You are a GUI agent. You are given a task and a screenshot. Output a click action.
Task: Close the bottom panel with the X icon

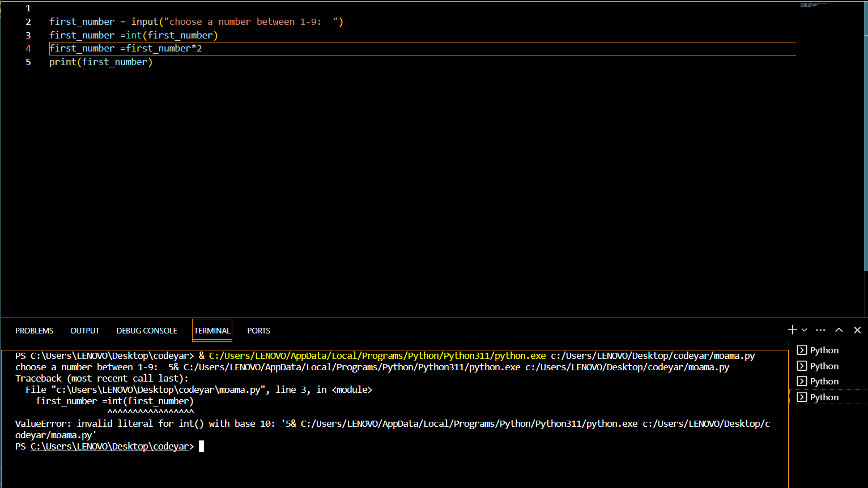[857, 329]
